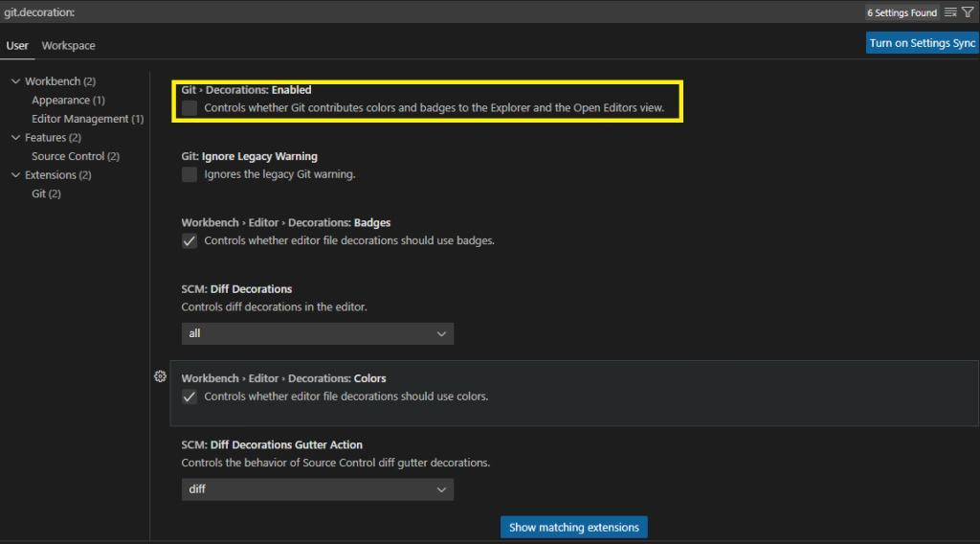This screenshot has height=544, width=980.
Task: Enable Git Decorations Enabled checkbox
Action: [x=189, y=108]
